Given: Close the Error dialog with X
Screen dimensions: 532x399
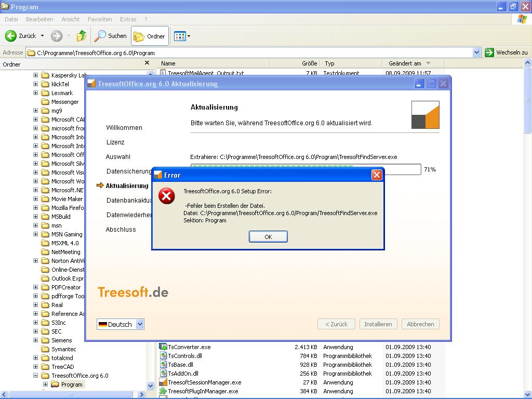Looking at the screenshot, I should pos(377,175).
